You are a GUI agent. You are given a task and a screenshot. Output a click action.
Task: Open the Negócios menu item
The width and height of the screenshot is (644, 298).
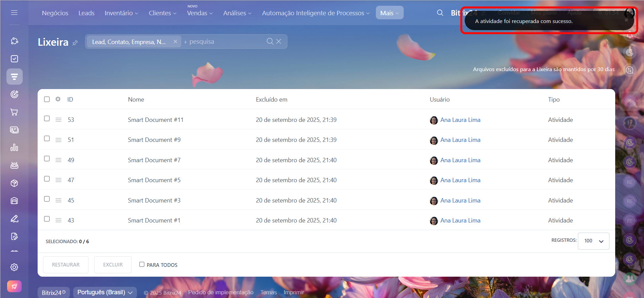pos(55,13)
